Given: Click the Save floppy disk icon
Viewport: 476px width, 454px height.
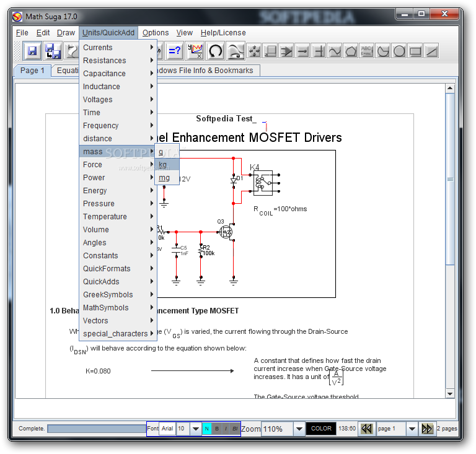Looking at the screenshot, I should point(32,51).
